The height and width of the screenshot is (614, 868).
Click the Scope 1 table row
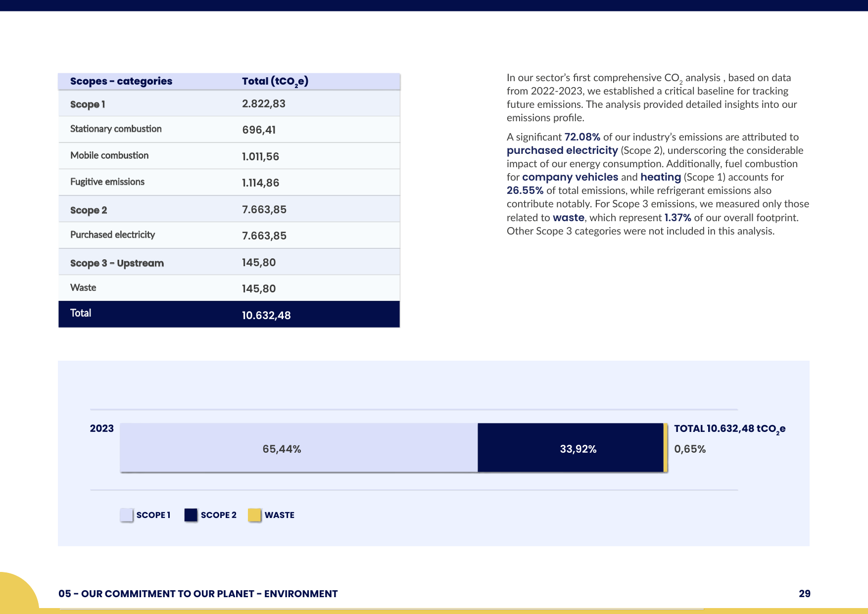pos(229,103)
